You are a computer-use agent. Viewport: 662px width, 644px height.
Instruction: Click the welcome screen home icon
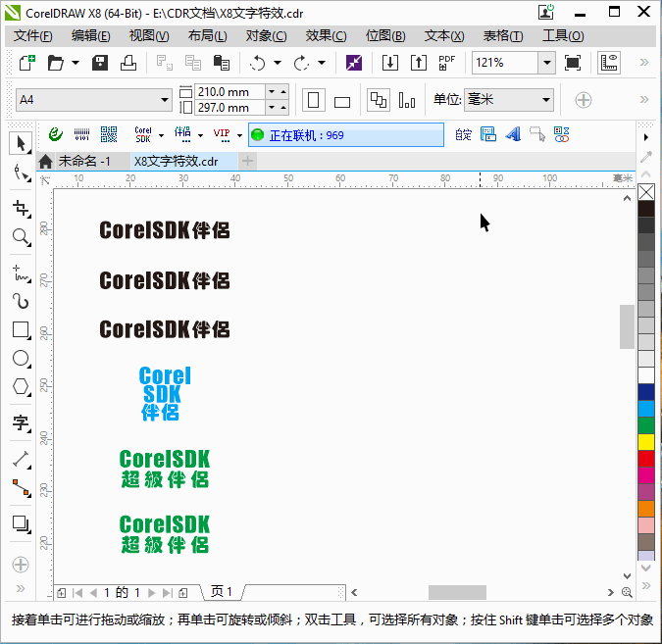pos(45,161)
